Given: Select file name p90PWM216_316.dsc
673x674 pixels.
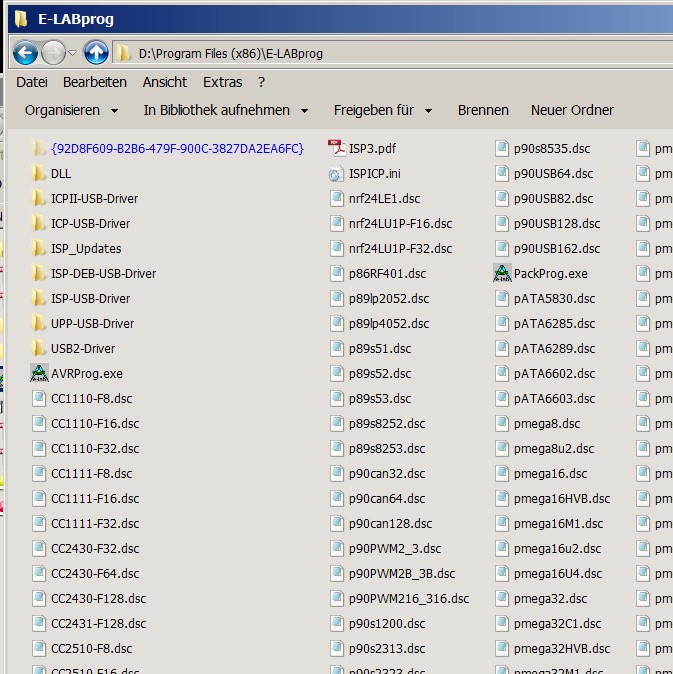Looking at the screenshot, I should 409,598.
